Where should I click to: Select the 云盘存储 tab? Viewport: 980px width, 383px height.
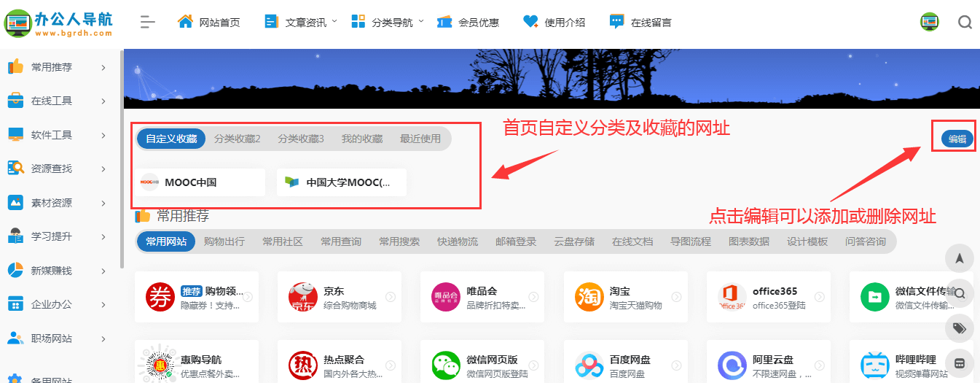(x=574, y=241)
